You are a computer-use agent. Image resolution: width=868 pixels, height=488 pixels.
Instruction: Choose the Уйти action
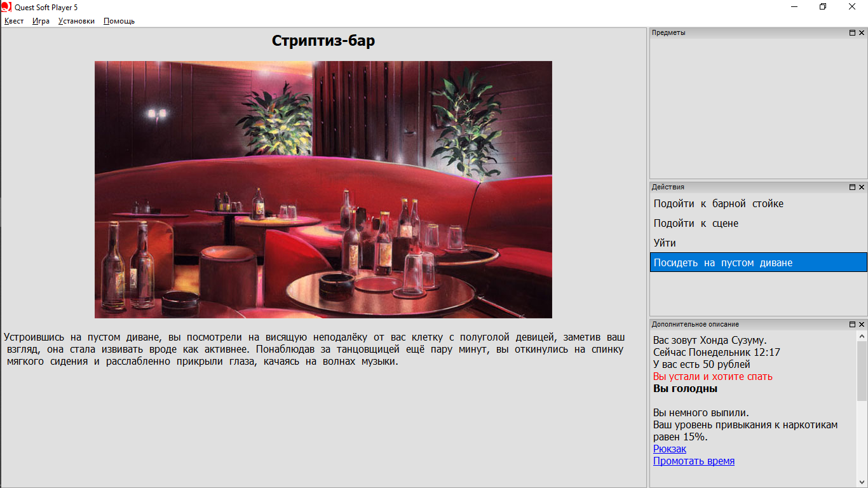click(x=758, y=243)
